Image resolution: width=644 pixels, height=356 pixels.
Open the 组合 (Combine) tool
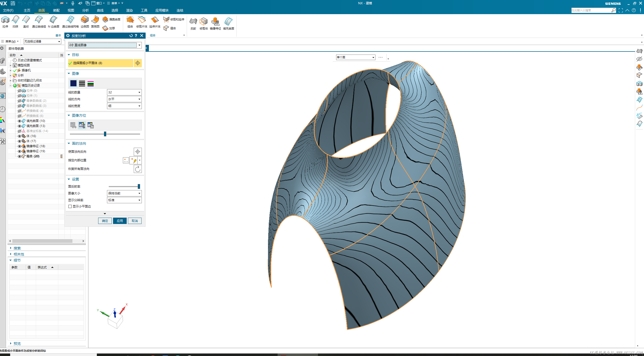coord(130,22)
